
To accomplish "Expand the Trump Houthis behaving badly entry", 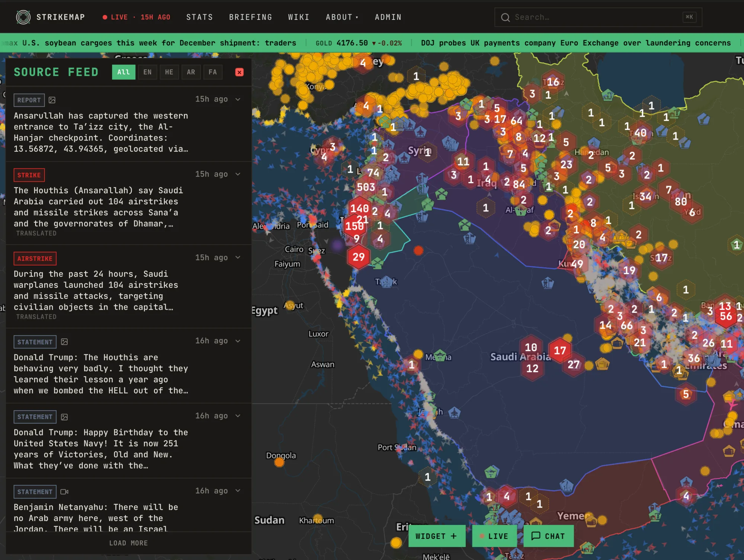I will coord(238,341).
